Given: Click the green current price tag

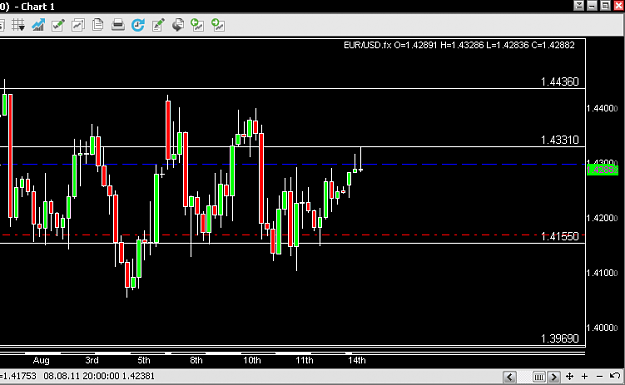Looking at the screenshot, I should pyautogui.click(x=602, y=170).
